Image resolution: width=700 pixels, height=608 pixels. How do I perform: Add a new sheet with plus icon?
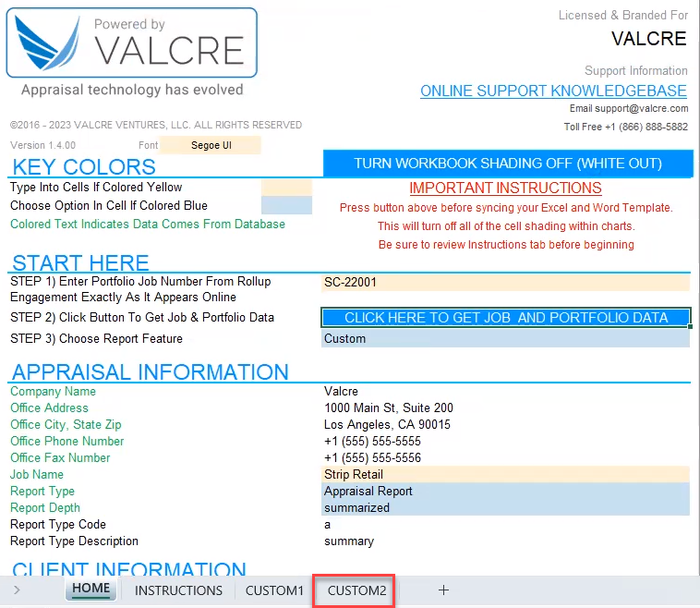point(443,590)
